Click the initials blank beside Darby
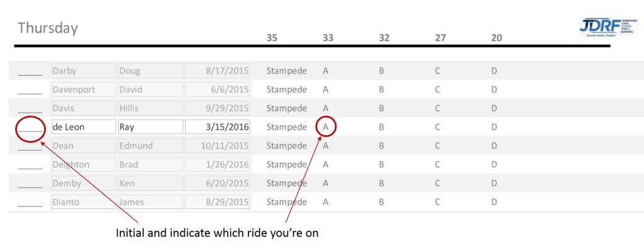The height and width of the screenshot is (248, 644). click(x=30, y=73)
